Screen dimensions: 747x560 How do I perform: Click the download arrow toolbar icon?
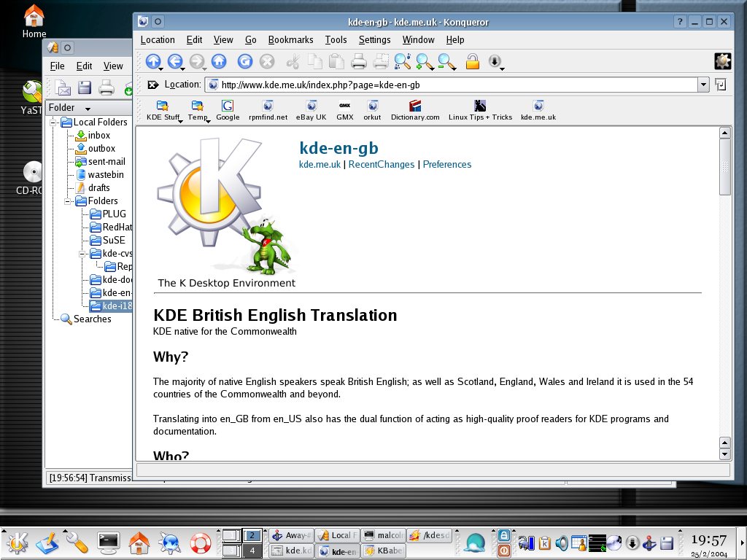[495, 61]
